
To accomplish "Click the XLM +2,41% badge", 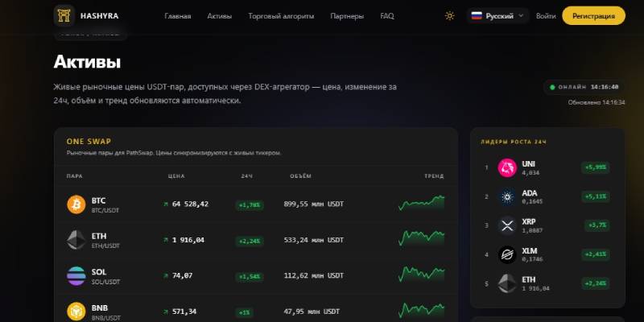I will click(596, 254).
